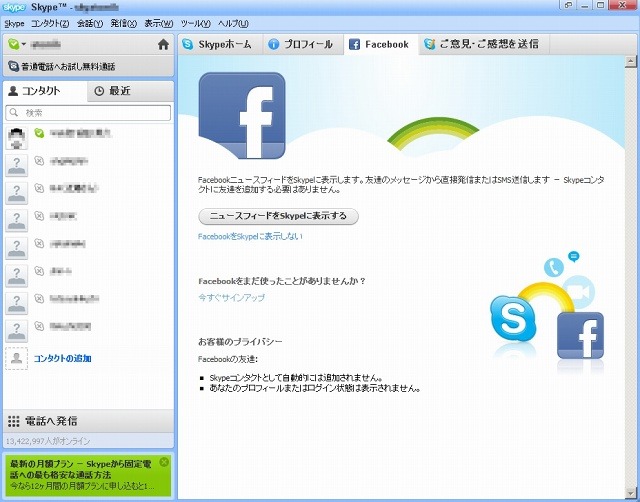Click the scroll up arrow of the content pane
Screen dimensions: 640x502
pyautogui.click(x=631, y=62)
